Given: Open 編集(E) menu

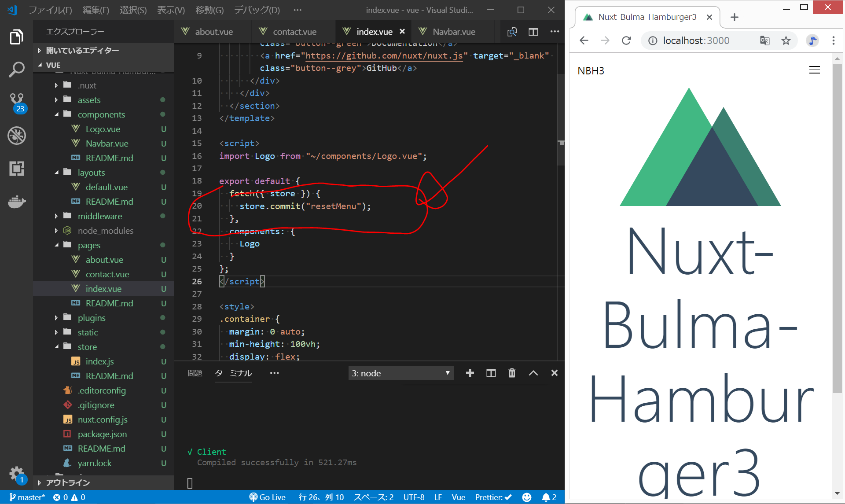Looking at the screenshot, I should click(96, 10).
